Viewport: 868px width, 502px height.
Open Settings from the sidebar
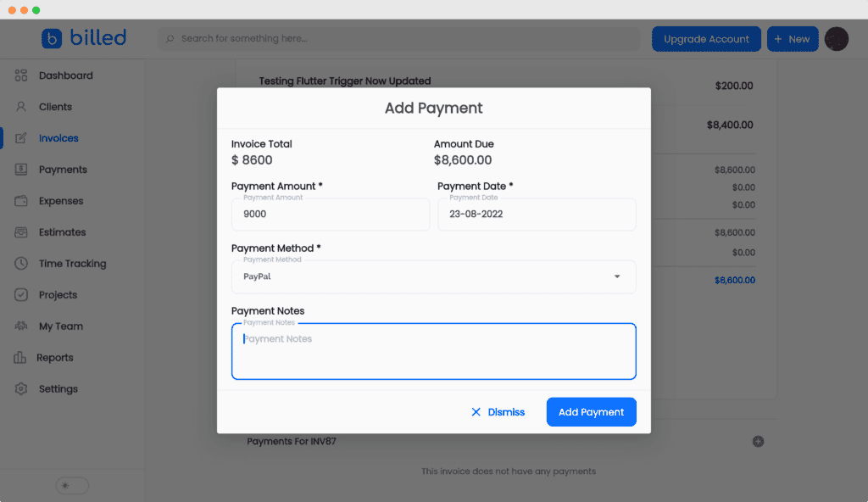[20, 388]
